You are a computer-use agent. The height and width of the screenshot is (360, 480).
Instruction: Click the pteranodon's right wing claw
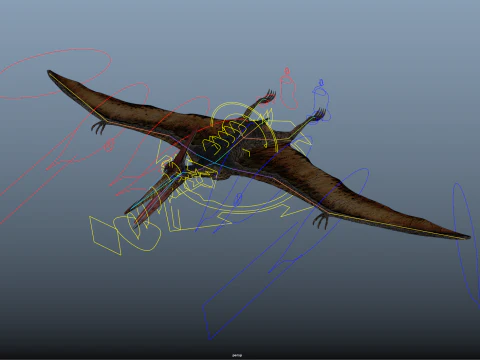[99, 127]
